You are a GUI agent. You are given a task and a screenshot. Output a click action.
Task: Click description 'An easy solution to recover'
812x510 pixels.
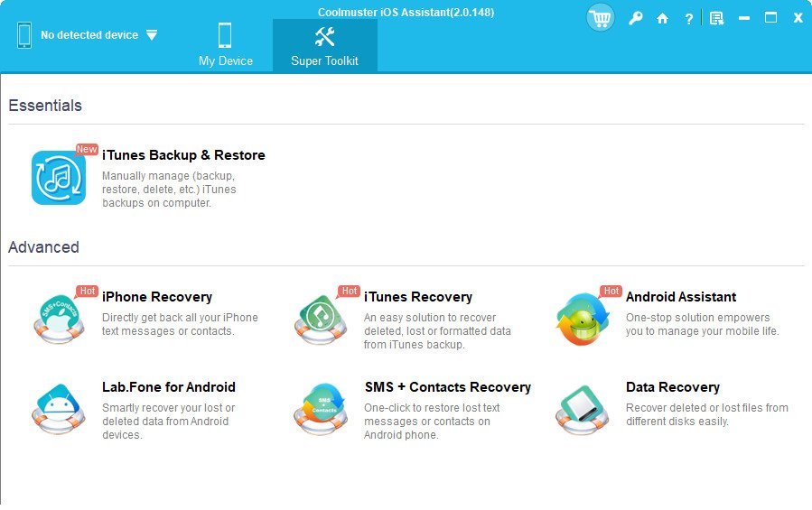click(x=430, y=318)
